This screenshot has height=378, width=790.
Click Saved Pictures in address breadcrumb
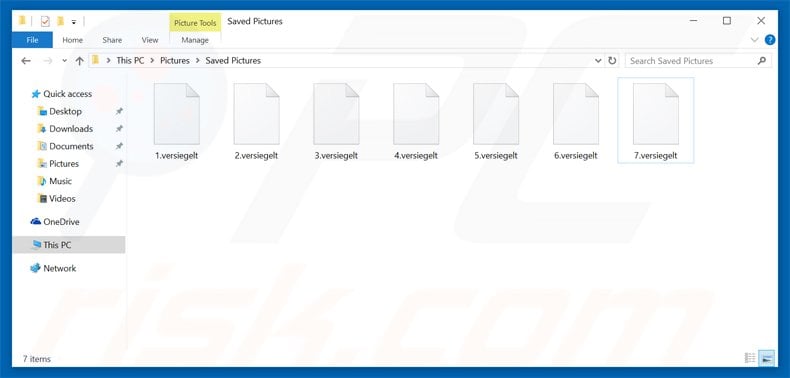click(x=233, y=61)
